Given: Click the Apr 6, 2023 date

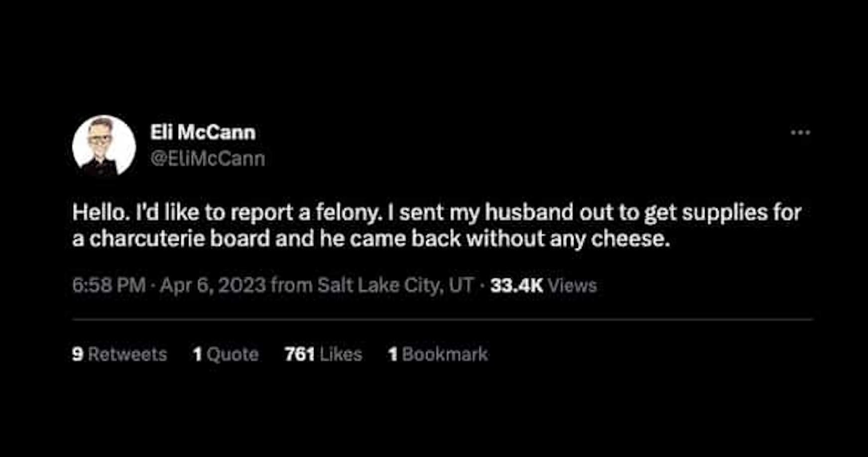Looking at the screenshot, I should click(x=213, y=285).
